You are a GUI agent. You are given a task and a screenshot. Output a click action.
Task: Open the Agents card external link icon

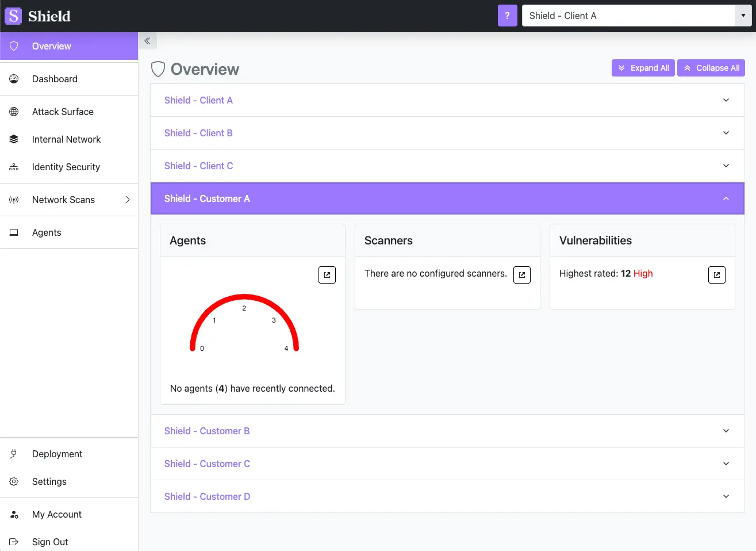[x=327, y=274]
